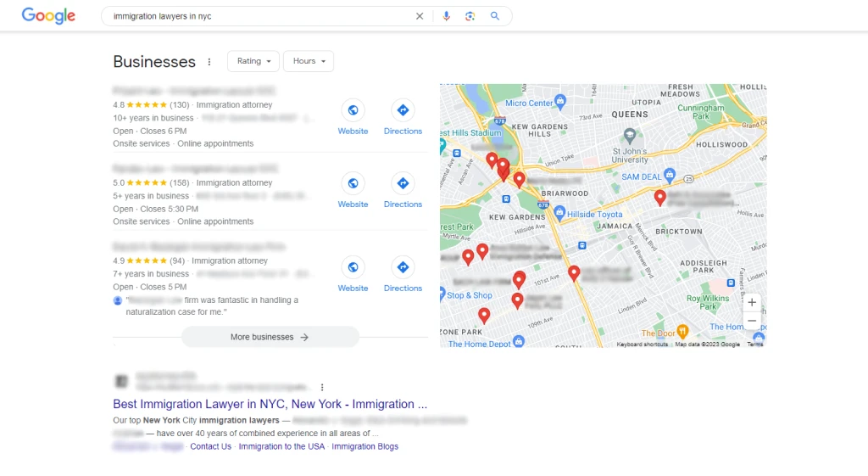Open the Rating filter dropdown
868x476 pixels.
[253, 61]
